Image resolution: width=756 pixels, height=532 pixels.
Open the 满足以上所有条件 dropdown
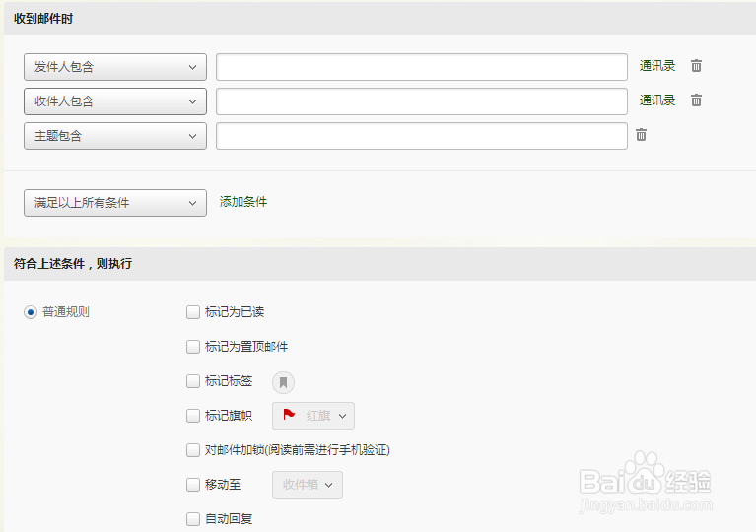(x=115, y=203)
